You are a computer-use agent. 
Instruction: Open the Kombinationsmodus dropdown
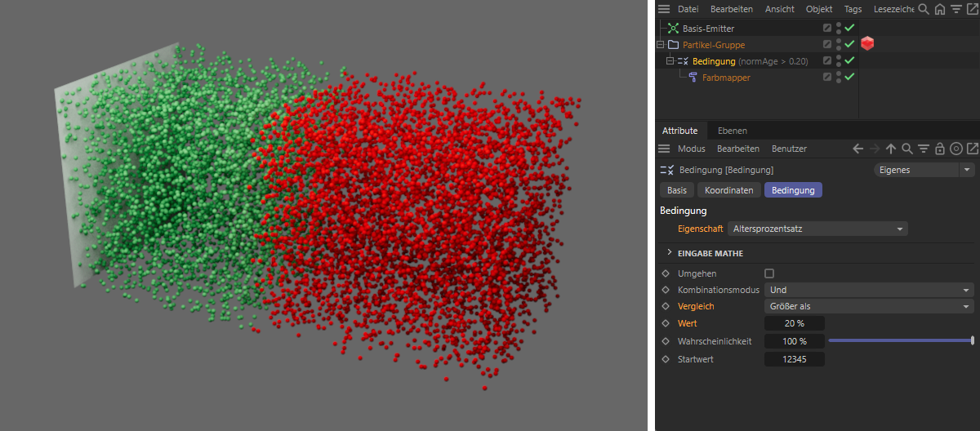(869, 290)
